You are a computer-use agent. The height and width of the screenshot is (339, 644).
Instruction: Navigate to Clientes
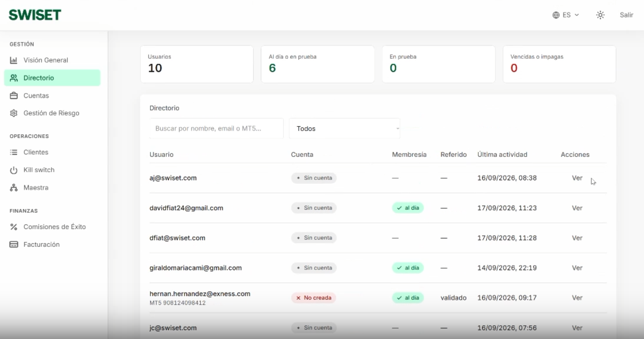[x=52, y=152]
